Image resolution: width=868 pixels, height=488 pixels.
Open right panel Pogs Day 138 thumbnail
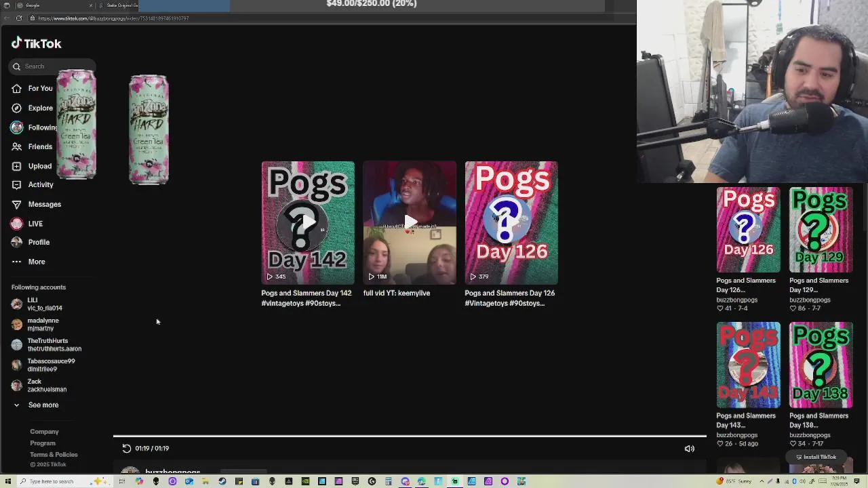coord(821,365)
